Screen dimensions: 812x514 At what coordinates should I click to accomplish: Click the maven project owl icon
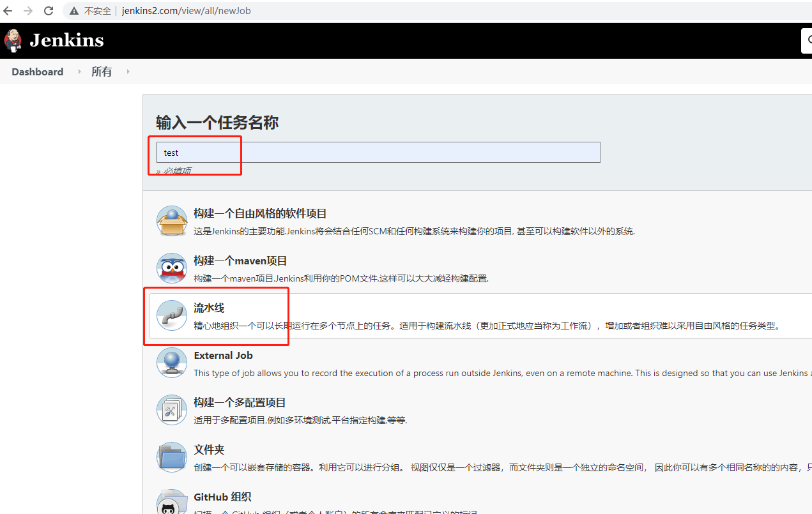click(x=171, y=268)
